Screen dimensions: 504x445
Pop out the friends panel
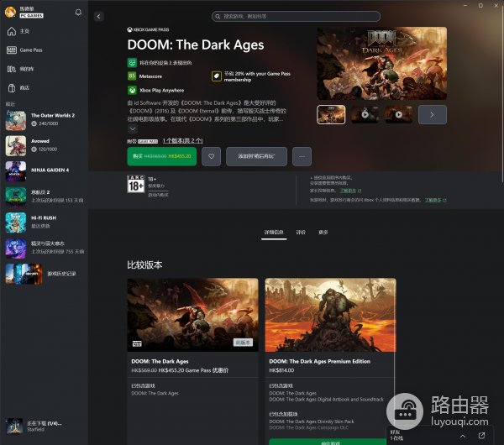(x=481, y=436)
